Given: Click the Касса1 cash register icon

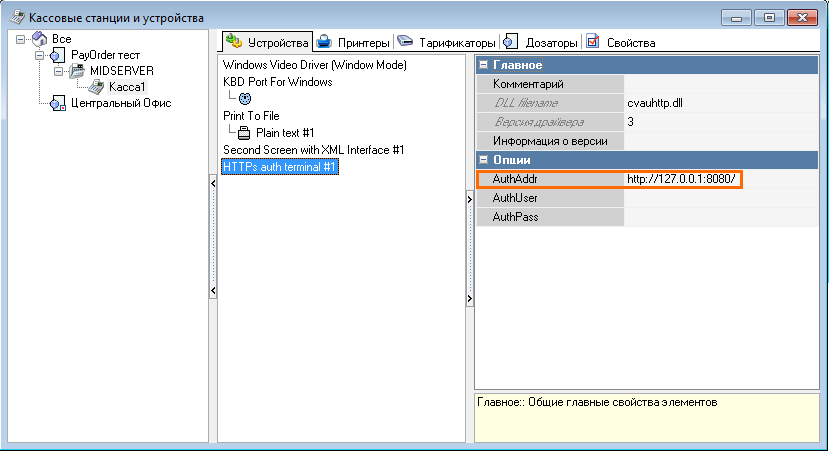Looking at the screenshot, I should pos(96,87).
